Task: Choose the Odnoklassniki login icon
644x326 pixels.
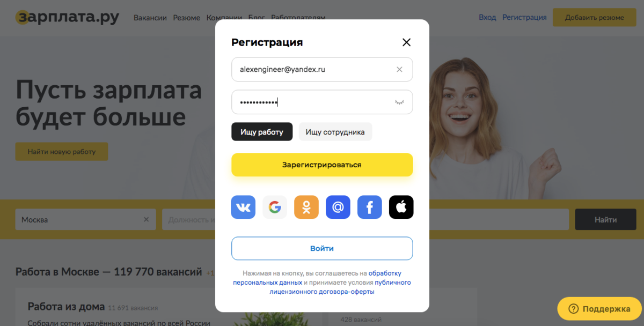Action: (x=306, y=207)
